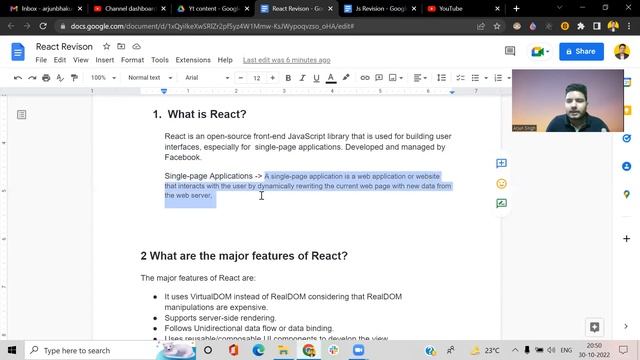Open the Tasks side panel icon
The height and width of the screenshot is (360, 640).
[x=627, y=138]
